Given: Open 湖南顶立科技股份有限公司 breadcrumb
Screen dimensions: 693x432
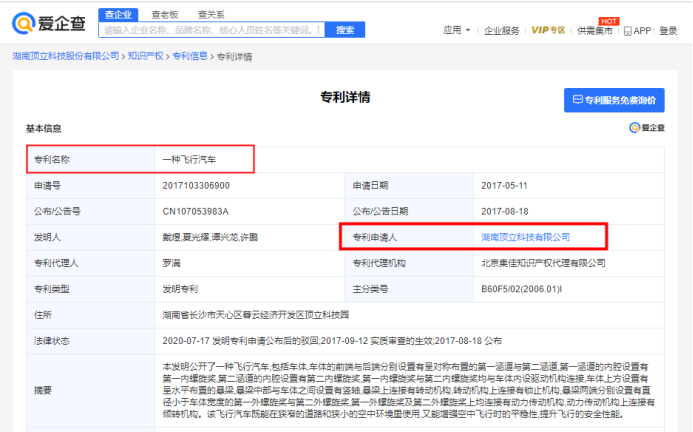Looking at the screenshot, I should click(66, 56).
